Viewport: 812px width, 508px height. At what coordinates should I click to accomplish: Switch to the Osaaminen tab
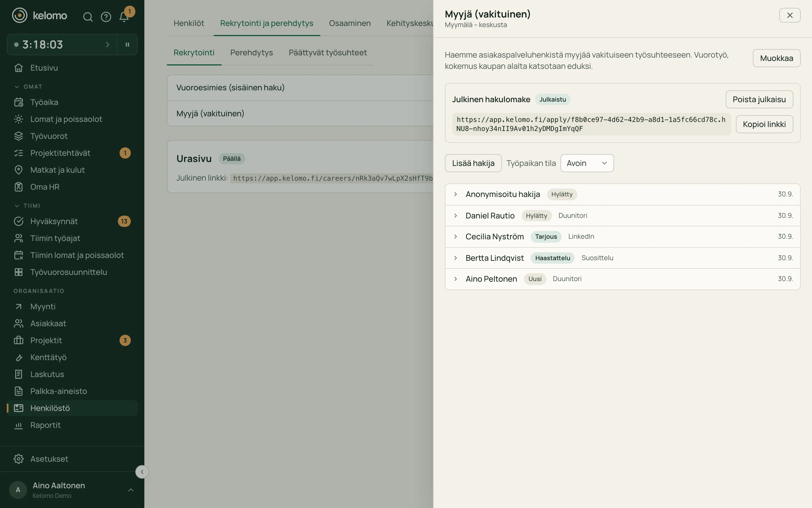coord(350,23)
